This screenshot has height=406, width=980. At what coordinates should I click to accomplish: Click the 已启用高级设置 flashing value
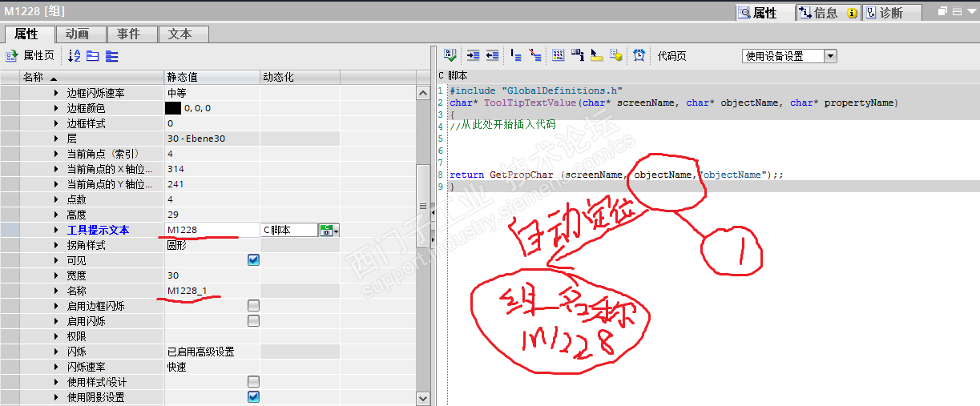click(x=201, y=352)
